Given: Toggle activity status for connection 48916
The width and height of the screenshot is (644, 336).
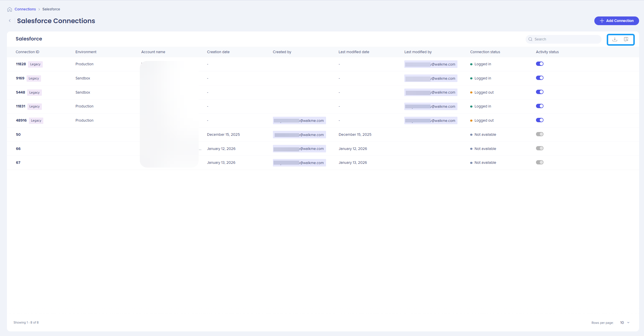Looking at the screenshot, I should click(x=539, y=120).
